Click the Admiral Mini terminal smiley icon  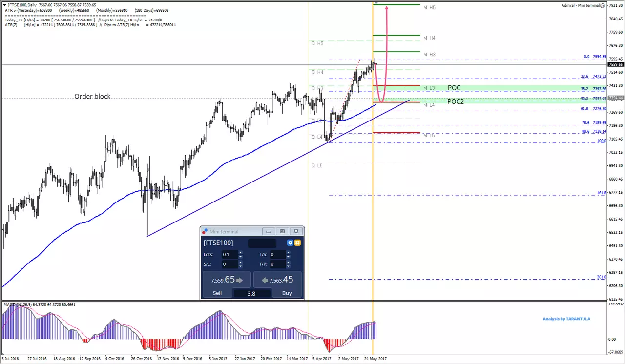pos(603,5)
